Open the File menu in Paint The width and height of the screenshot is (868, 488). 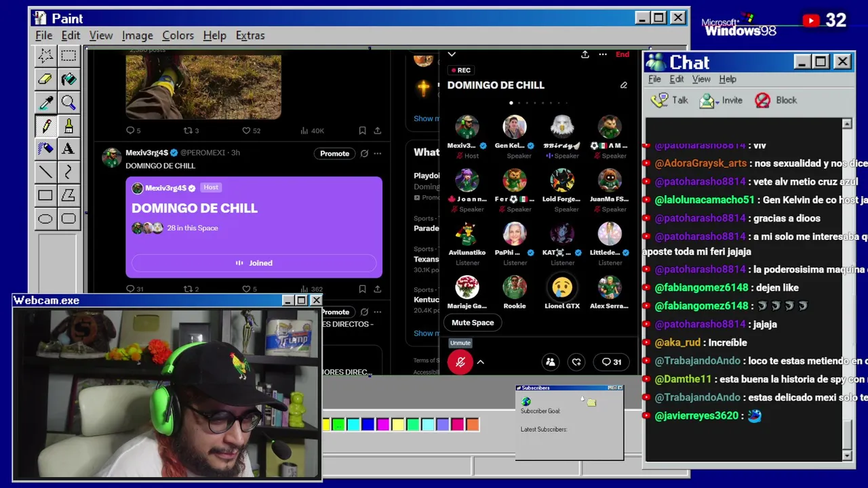[43, 35]
